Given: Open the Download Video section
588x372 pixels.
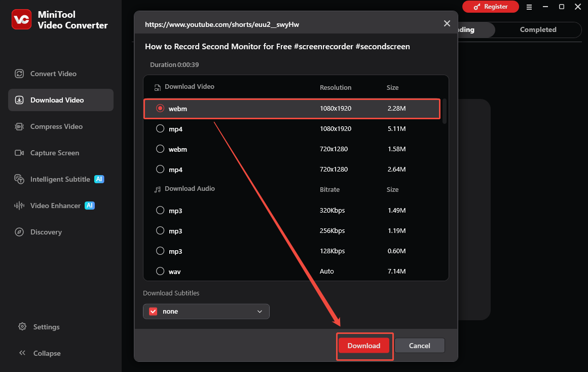Looking at the screenshot, I should click(61, 100).
